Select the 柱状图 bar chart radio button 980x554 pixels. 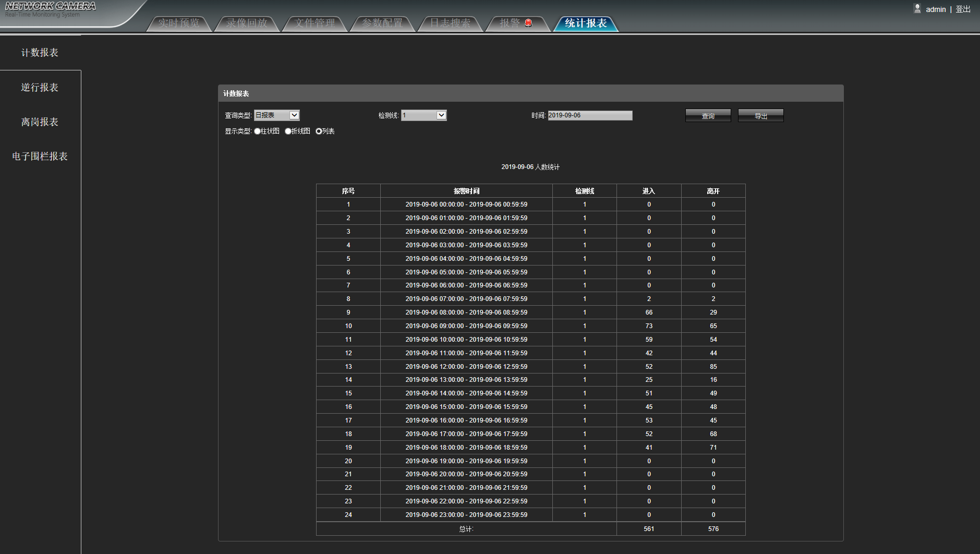(257, 131)
